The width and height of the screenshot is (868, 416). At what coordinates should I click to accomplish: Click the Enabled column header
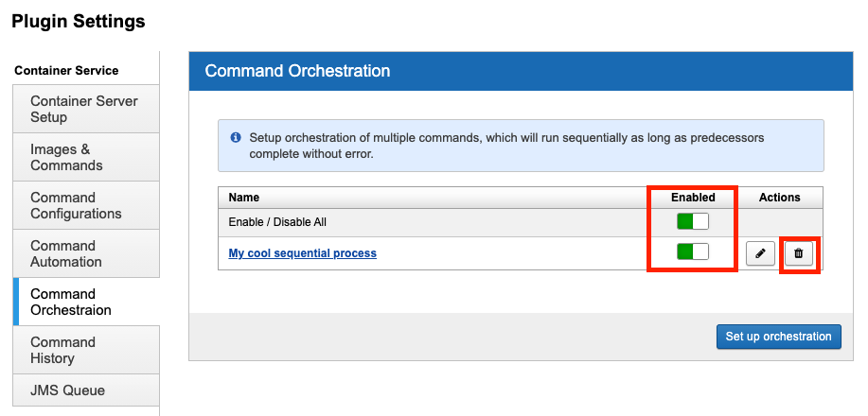[693, 198]
